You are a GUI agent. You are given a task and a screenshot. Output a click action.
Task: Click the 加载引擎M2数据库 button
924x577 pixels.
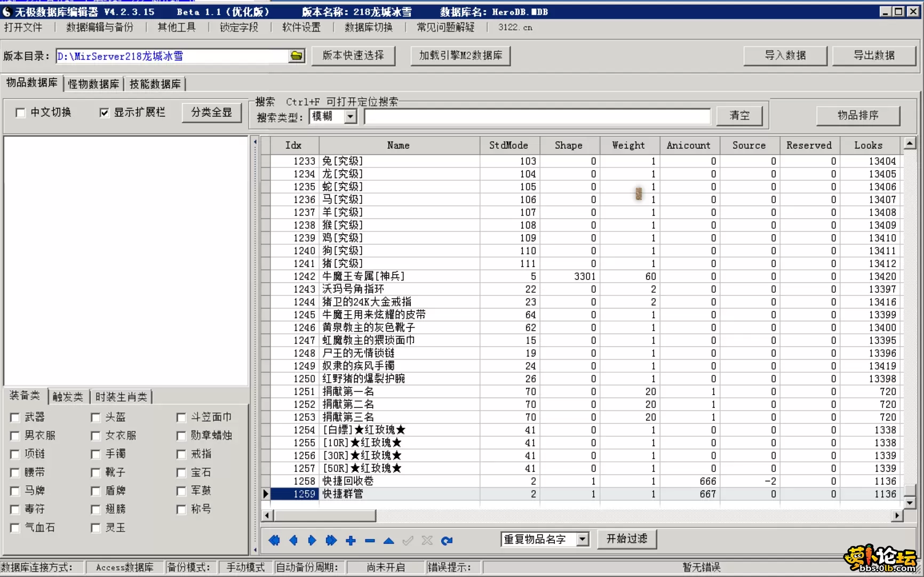pyautogui.click(x=460, y=55)
